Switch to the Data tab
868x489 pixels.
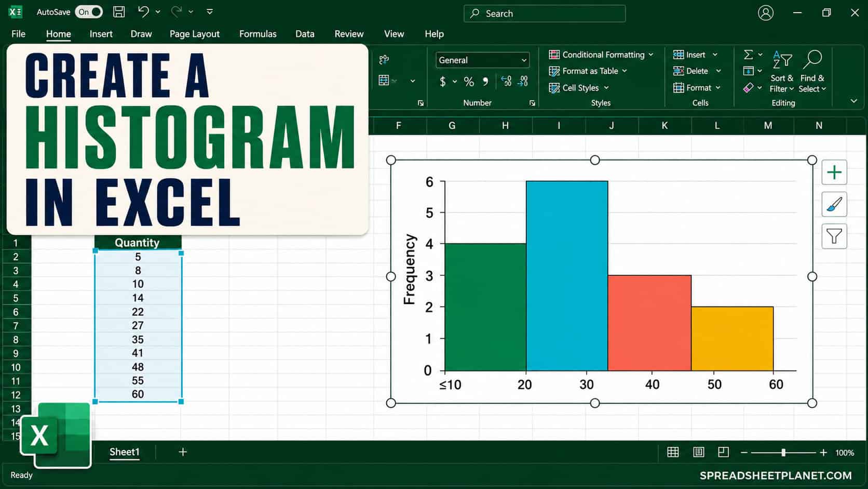click(x=305, y=34)
